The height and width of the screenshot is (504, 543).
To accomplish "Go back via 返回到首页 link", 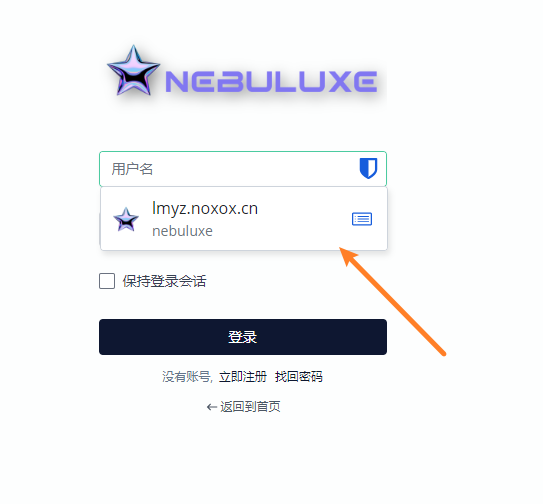I will (x=250, y=407).
